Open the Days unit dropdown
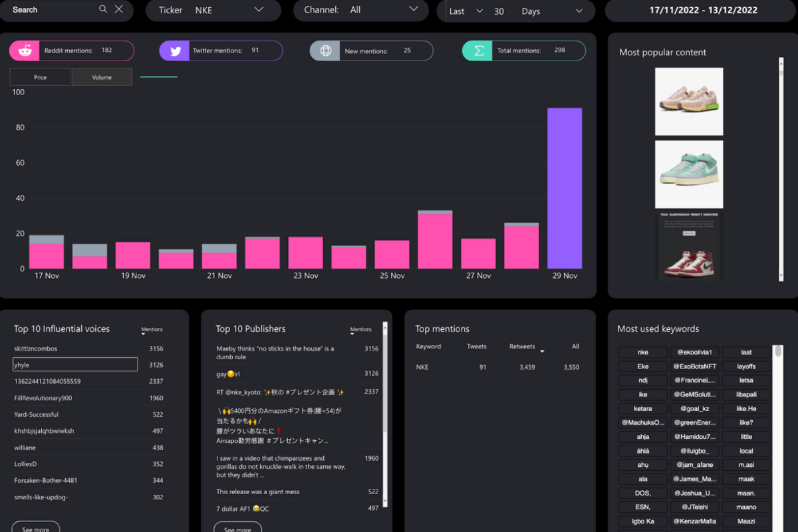Viewport: 798px width, 532px height. point(552,11)
